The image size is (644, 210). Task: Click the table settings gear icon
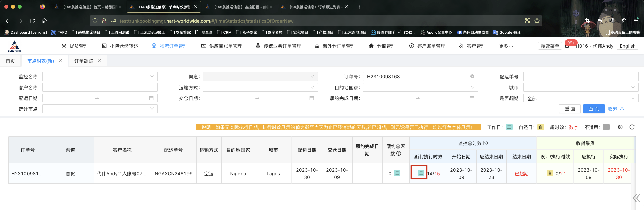pyautogui.click(x=620, y=127)
